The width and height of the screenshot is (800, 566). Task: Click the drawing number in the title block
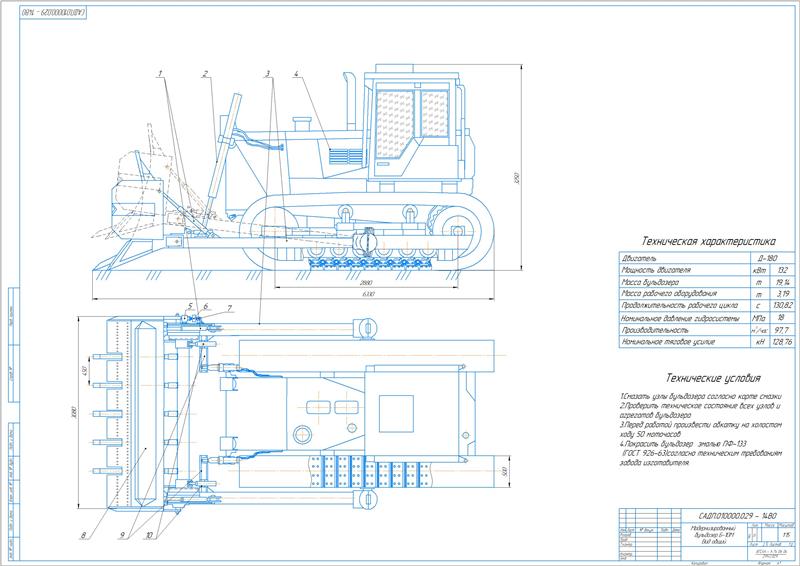737,516
